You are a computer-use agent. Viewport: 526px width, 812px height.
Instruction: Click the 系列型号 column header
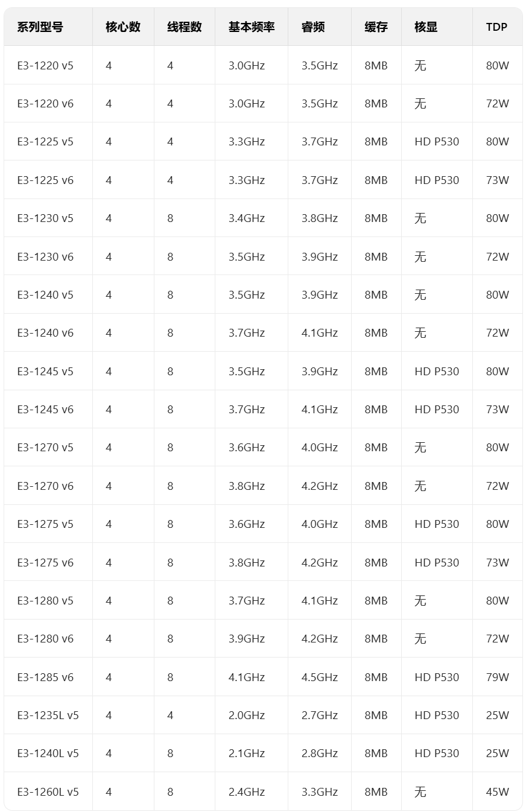click(40, 27)
